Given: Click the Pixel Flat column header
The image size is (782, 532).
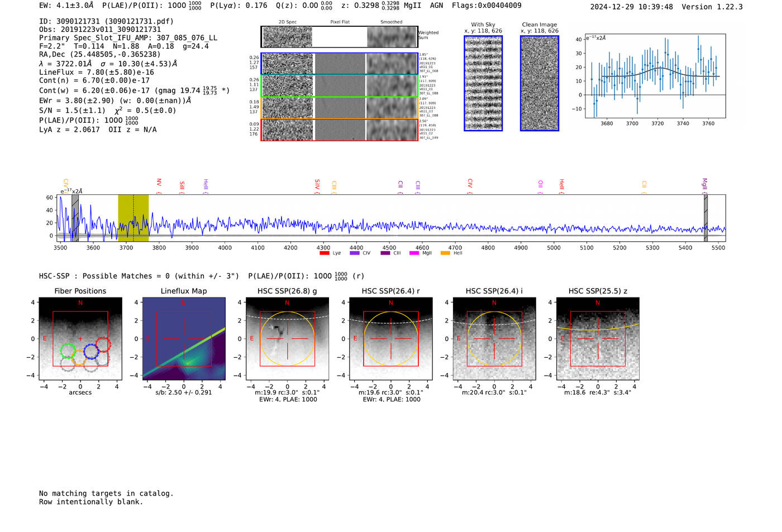Looking at the screenshot, I should click(x=340, y=22).
